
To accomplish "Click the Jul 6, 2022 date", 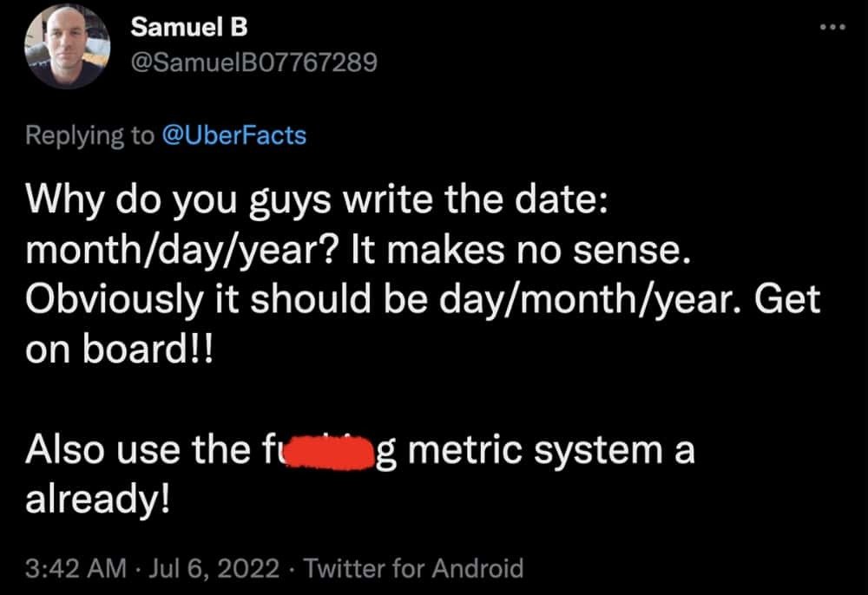I will [x=214, y=568].
